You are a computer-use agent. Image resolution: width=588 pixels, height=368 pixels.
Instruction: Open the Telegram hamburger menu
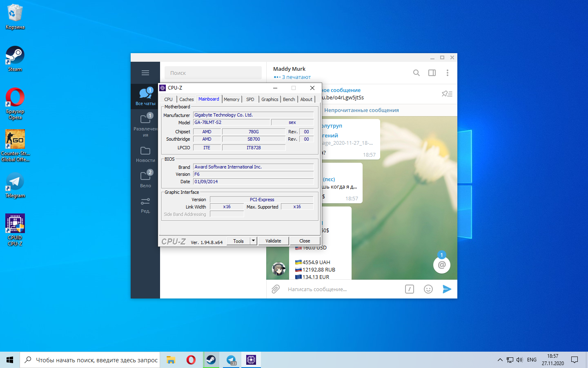(x=145, y=73)
